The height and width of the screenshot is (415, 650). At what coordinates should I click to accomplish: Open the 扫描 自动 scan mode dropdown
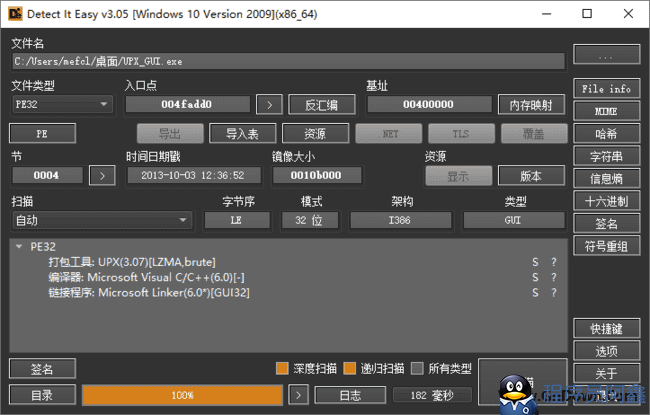(102, 220)
